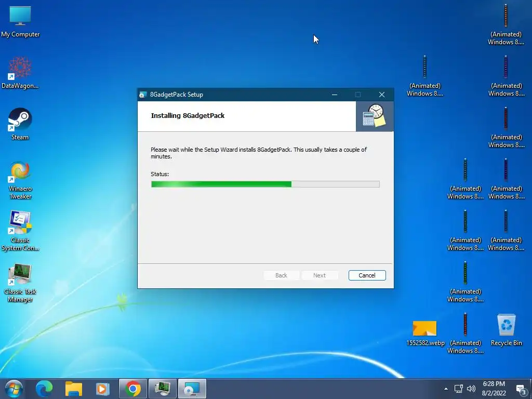Open the media player taskbar icon
532x399 pixels.
pos(102,389)
